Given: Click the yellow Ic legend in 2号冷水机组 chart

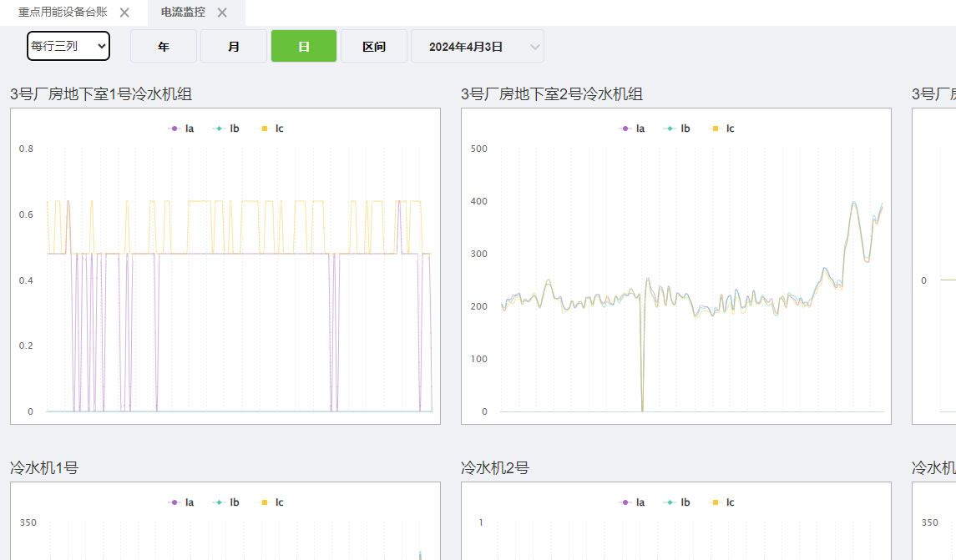Looking at the screenshot, I should coord(722,129).
